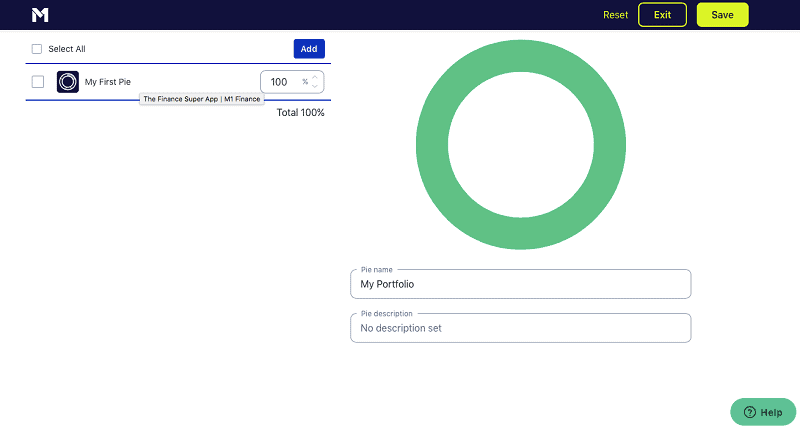This screenshot has height=428, width=800.
Task: Click the M1 Finance logo
Action: [40, 15]
